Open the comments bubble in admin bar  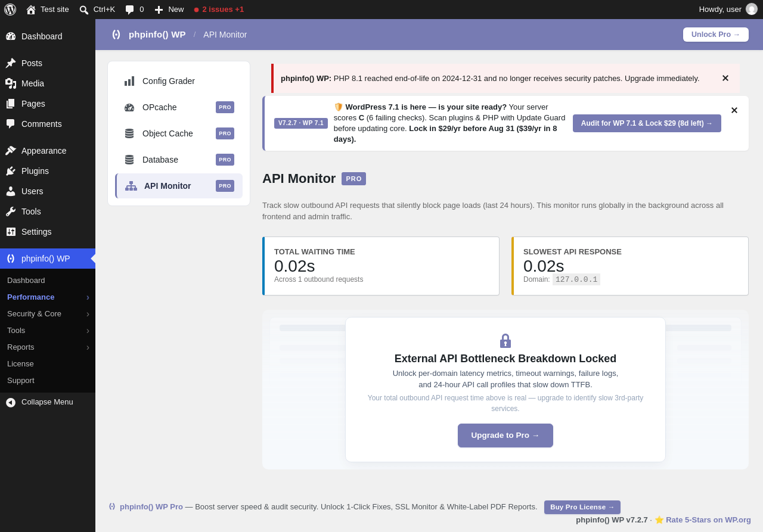click(130, 10)
